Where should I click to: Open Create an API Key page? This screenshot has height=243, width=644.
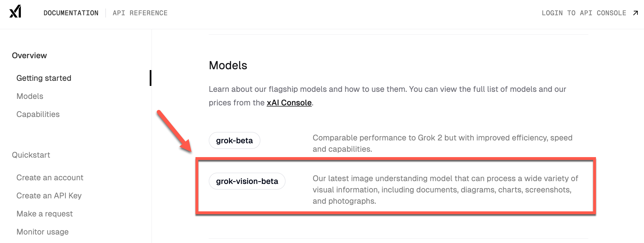pyautogui.click(x=49, y=196)
